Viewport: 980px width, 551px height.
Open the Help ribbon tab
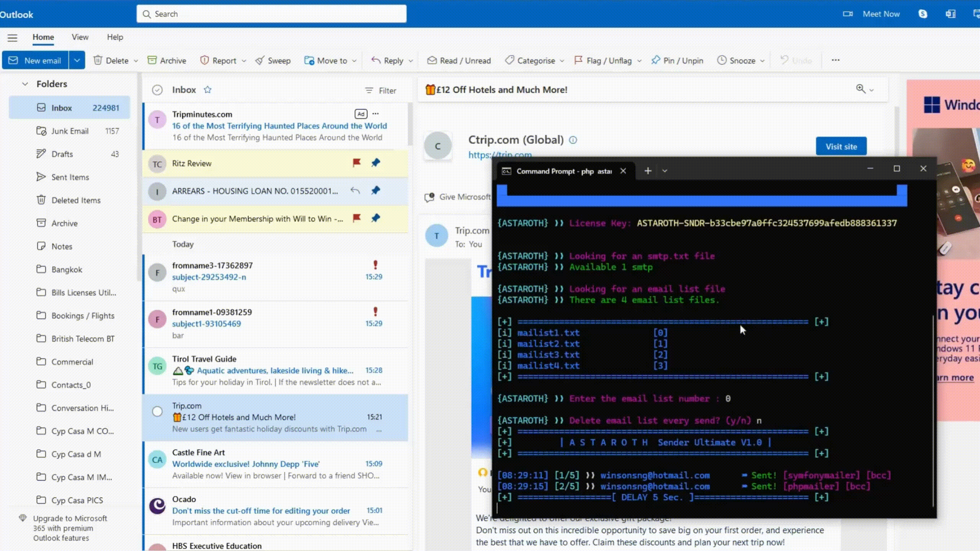(x=115, y=37)
